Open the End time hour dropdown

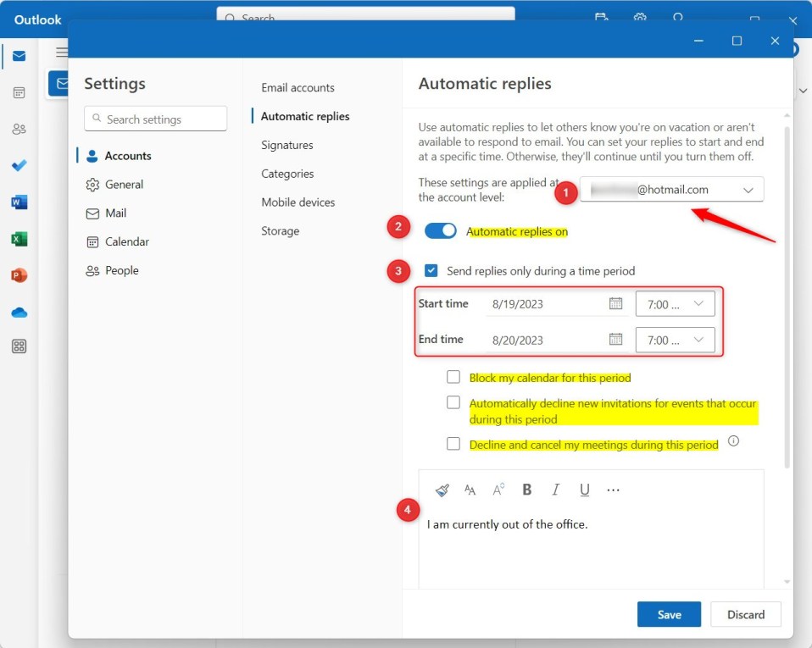pos(675,340)
